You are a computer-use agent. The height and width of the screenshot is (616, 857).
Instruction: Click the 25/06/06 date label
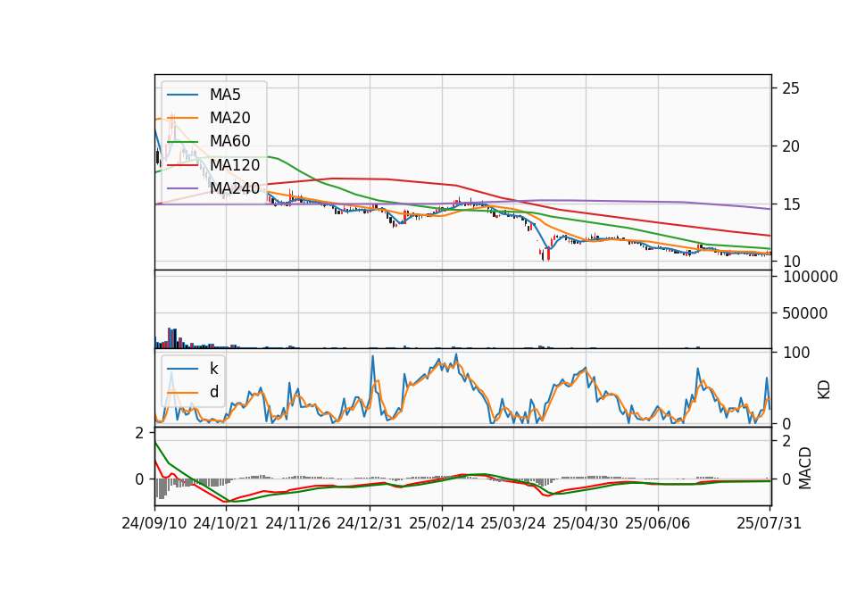[x=658, y=523]
